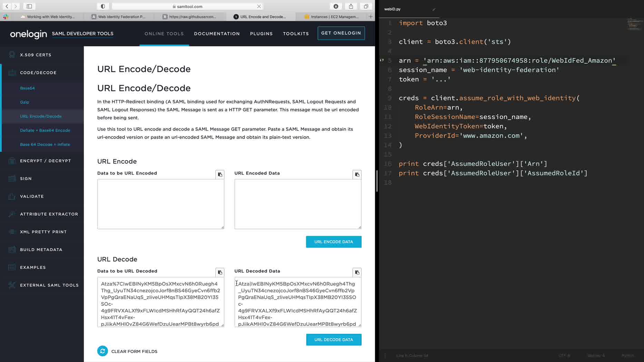The image size is (644, 362).
Task: Collapse the Code/Decode sidebar section
Action: click(x=38, y=73)
